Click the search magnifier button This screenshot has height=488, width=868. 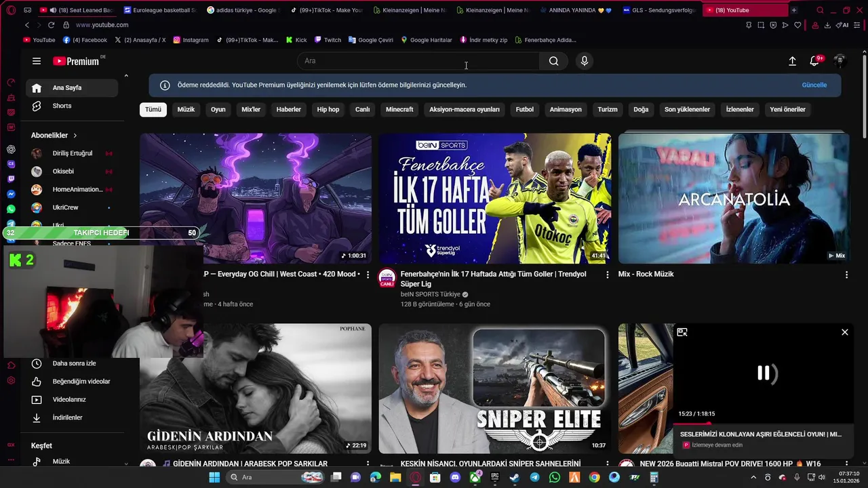tap(554, 61)
